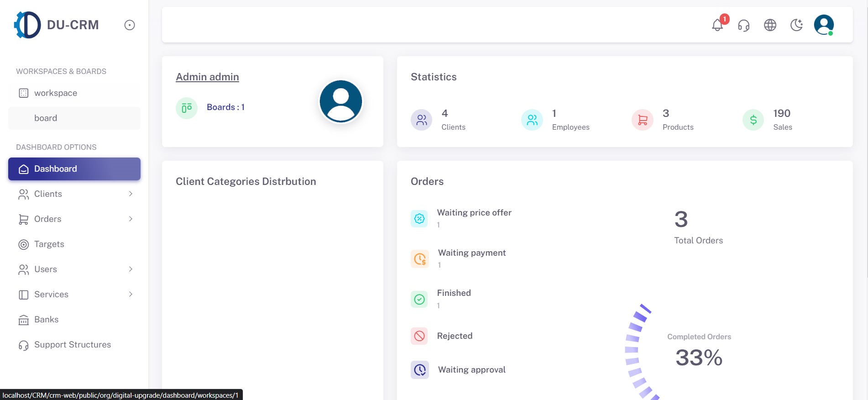Image resolution: width=868 pixels, height=400 pixels.
Task: Open Support Structures sidebar item
Action: click(x=74, y=345)
